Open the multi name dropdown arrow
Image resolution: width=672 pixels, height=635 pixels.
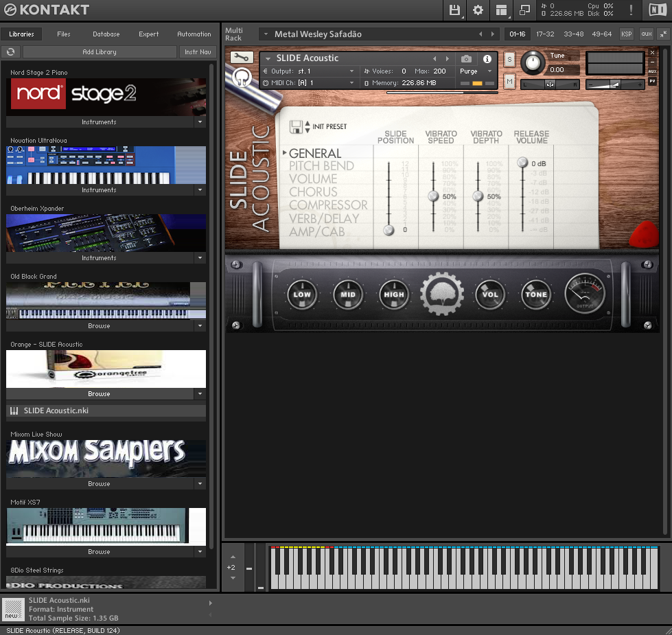click(266, 34)
